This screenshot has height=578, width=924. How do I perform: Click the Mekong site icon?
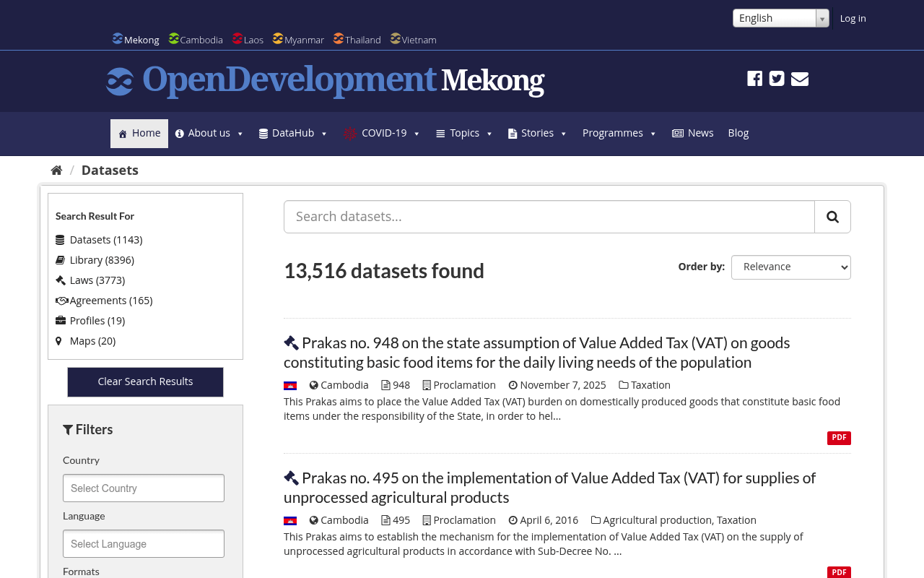(x=118, y=38)
